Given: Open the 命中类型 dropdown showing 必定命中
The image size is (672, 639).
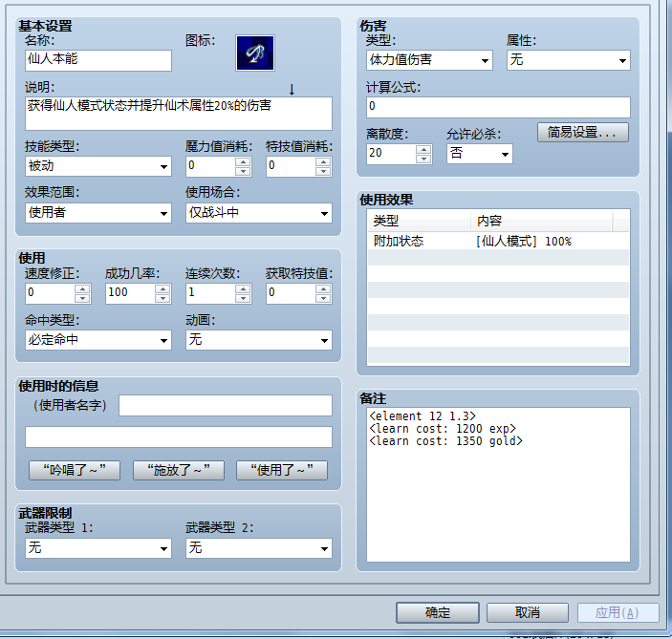Looking at the screenshot, I should click(x=98, y=340).
